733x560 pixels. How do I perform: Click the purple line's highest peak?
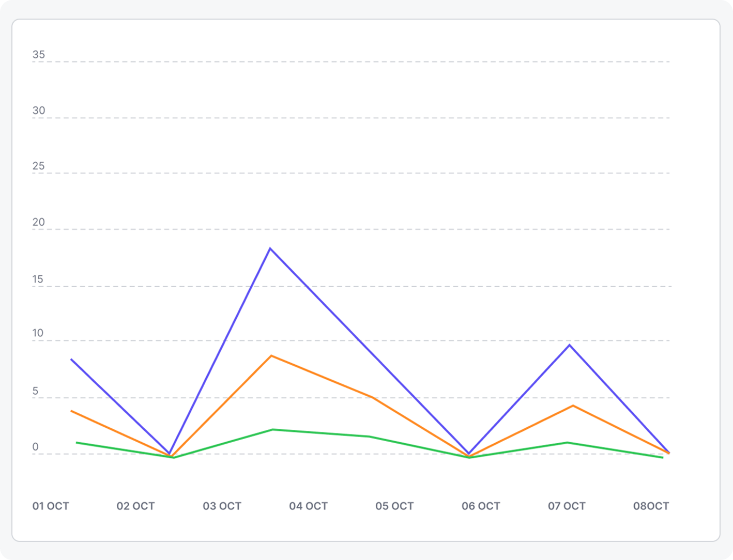(270, 248)
